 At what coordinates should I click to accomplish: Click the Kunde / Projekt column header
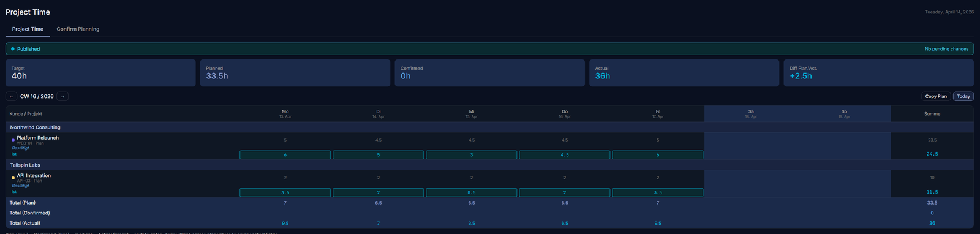pyautogui.click(x=26, y=114)
